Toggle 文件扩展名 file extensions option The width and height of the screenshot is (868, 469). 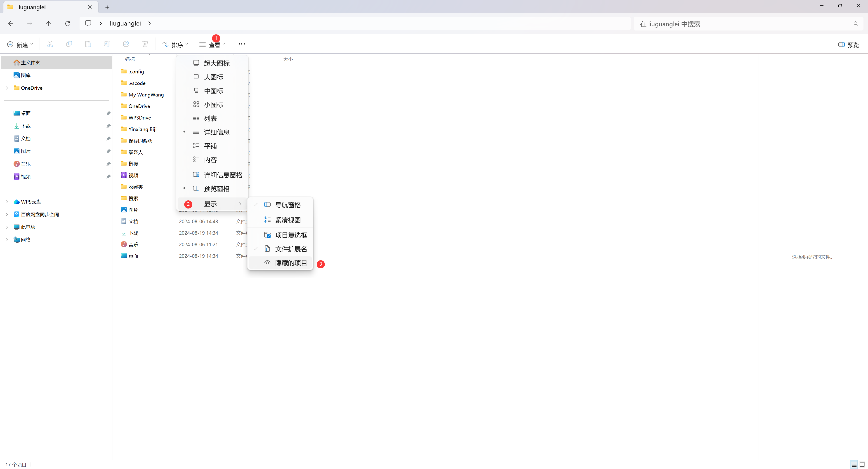click(x=290, y=249)
